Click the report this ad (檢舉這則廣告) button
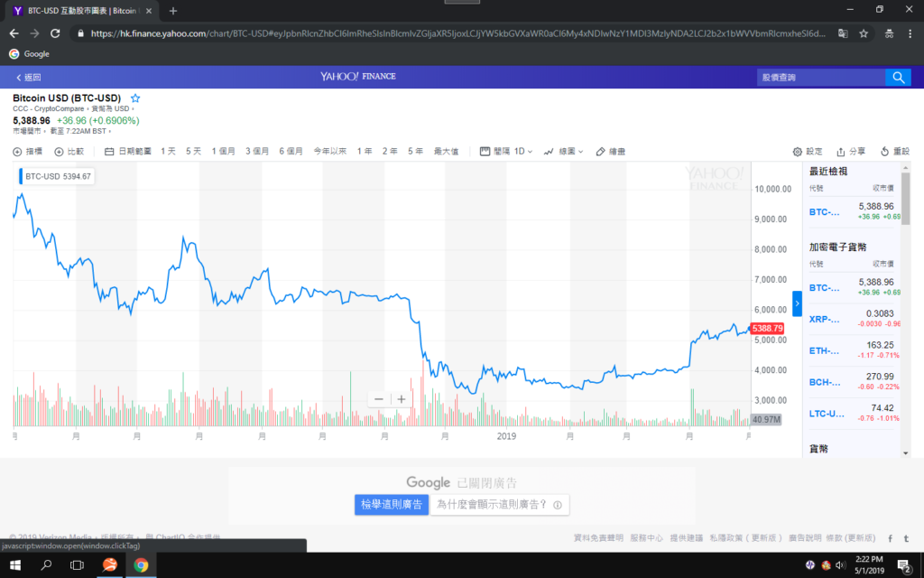Screen dimensions: 924x578 392,504
